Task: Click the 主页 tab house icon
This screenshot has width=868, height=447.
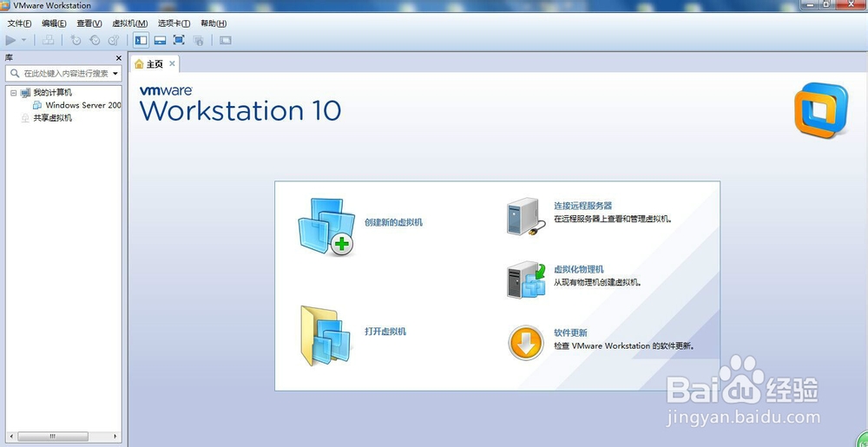Action: tap(139, 64)
